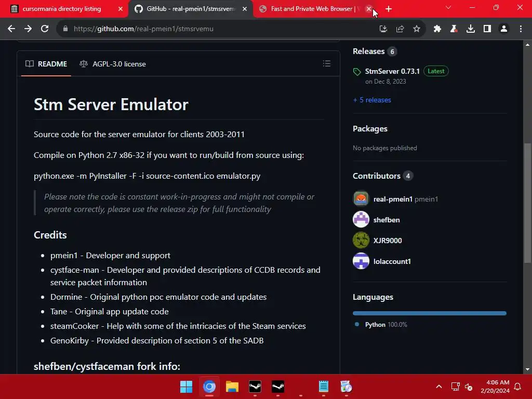Viewport: 532px width, 399px height.
Task: Open File Explorer from the taskbar
Action: [232, 387]
